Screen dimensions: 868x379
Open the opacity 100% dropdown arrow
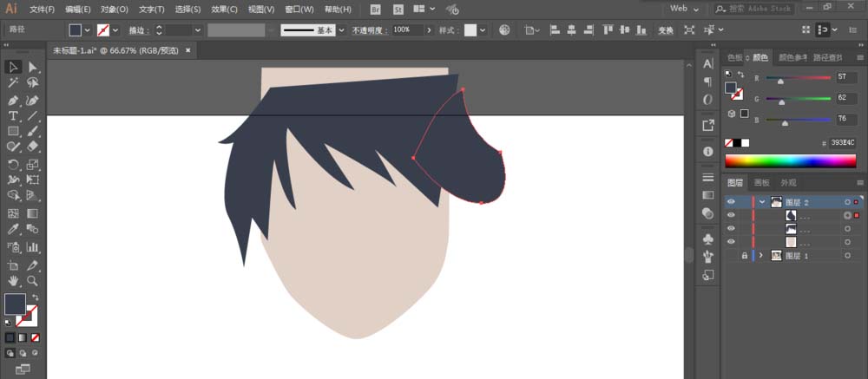click(429, 30)
